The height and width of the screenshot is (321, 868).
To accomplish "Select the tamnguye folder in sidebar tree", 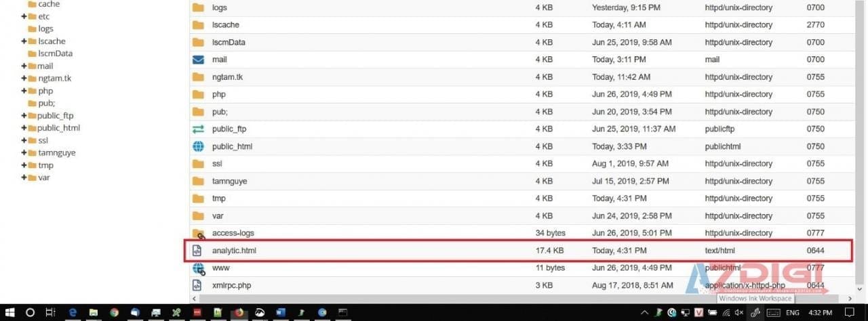I will click(56, 153).
